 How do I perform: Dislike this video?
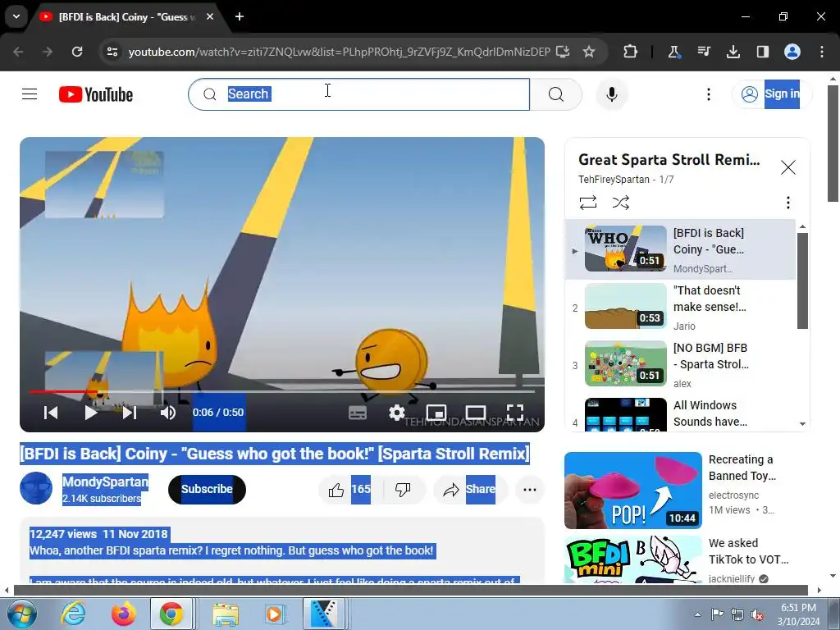click(403, 489)
